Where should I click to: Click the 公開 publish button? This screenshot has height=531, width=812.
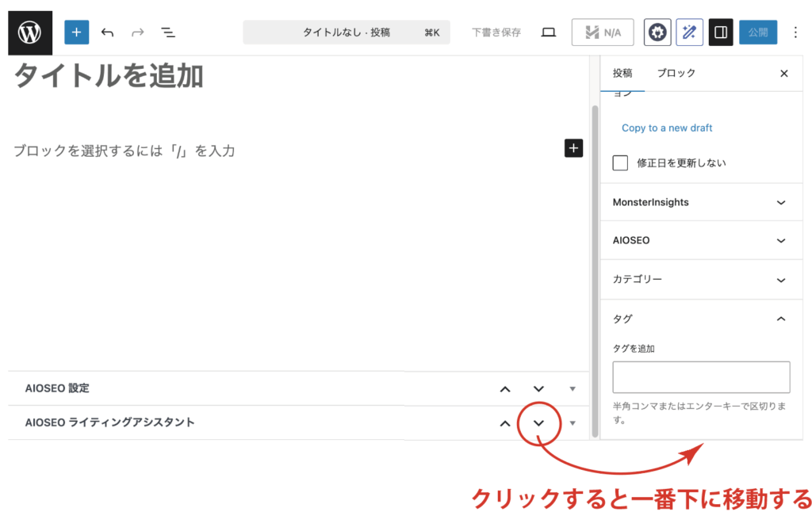tap(757, 32)
